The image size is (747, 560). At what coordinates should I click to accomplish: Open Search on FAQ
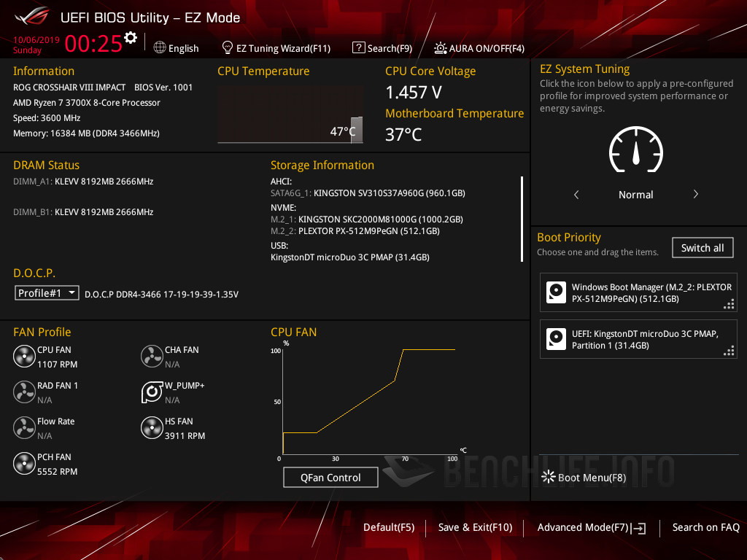[x=706, y=527]
